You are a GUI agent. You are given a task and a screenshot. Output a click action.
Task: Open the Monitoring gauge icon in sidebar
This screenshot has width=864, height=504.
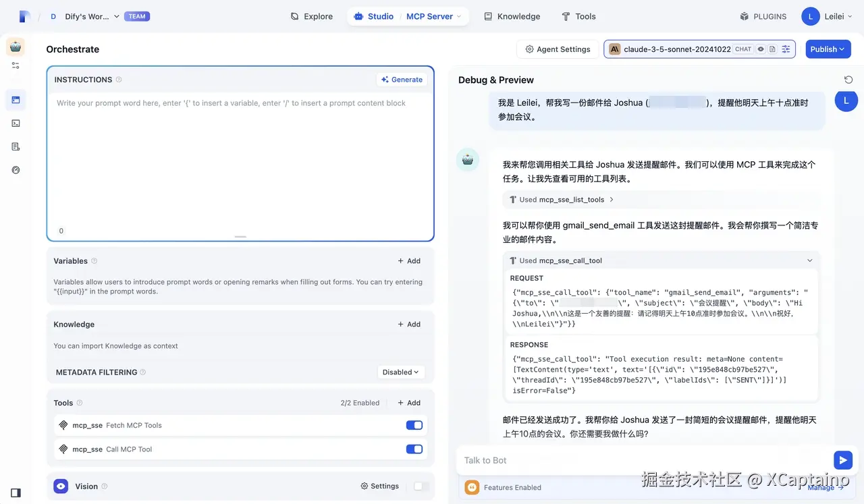(16, 170)
